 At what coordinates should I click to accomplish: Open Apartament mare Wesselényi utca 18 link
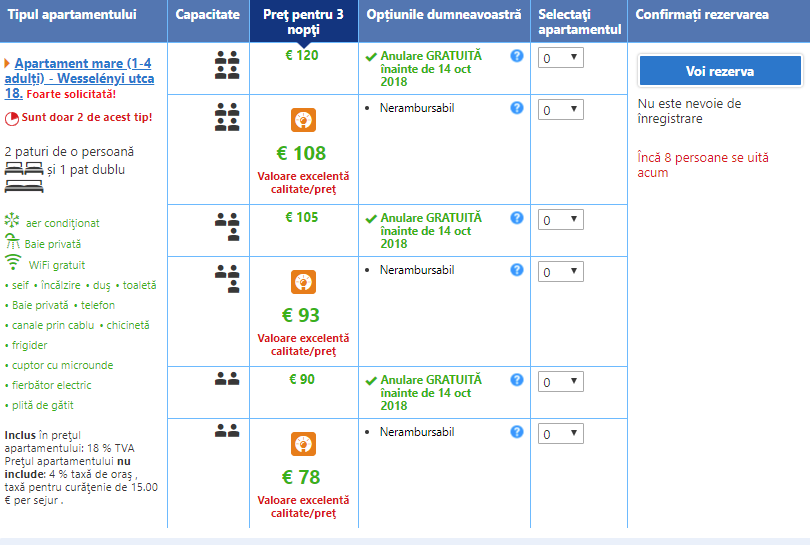tap(83, 78)
